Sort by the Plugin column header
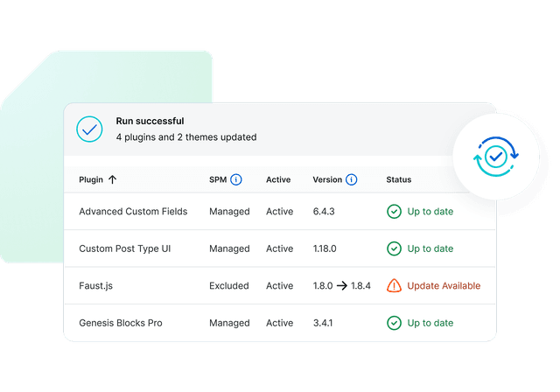The height and width of the screenshot is (392, 560). (91, 179)
